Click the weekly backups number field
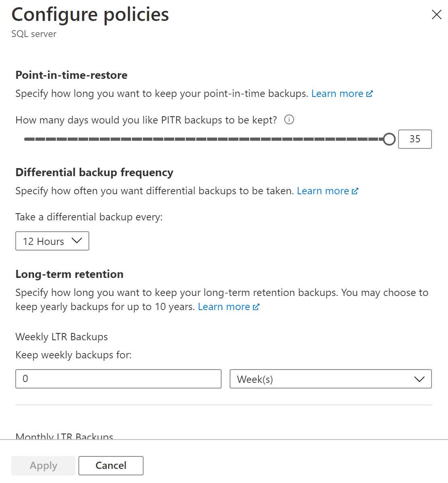448x483 pixels. tap(118, 379)
